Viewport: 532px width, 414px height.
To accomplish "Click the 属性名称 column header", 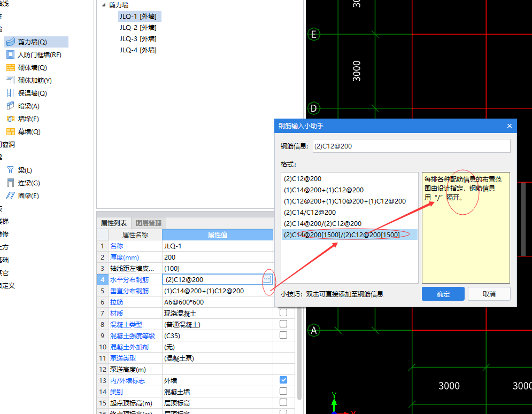I will [135, 235].
